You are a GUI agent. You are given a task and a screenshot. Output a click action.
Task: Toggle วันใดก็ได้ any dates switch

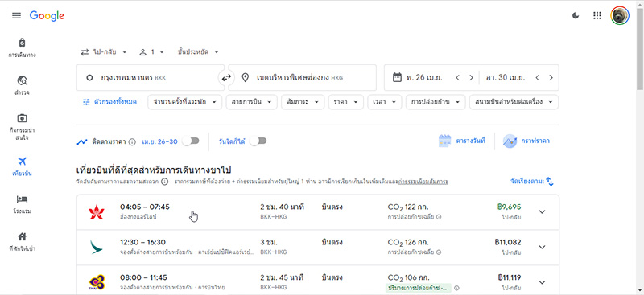258,141
